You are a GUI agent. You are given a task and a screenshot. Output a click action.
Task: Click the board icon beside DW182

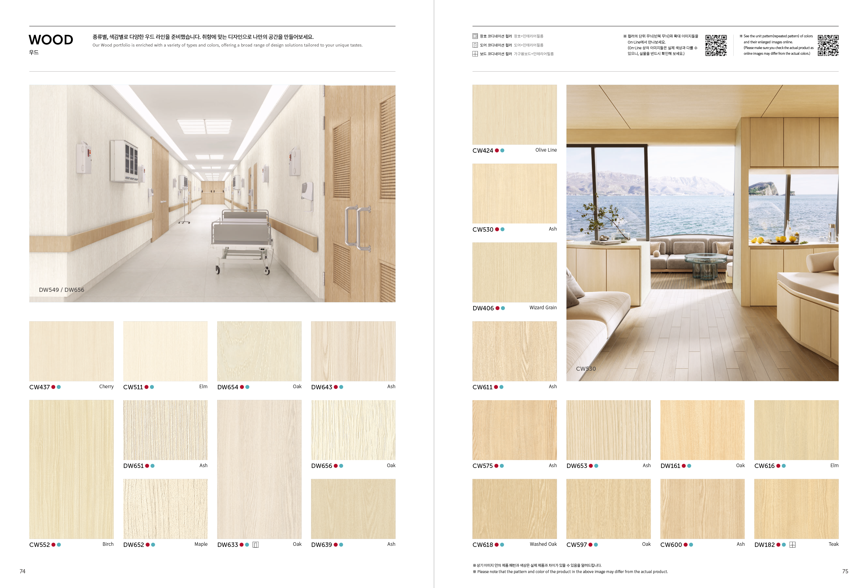792,545
